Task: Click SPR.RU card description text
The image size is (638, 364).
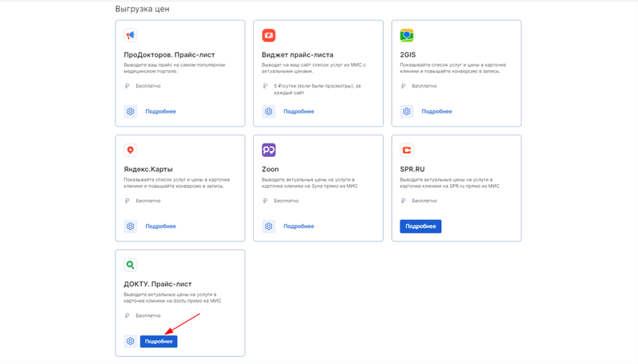Action: pyautogui.click(x=450, y=183)
